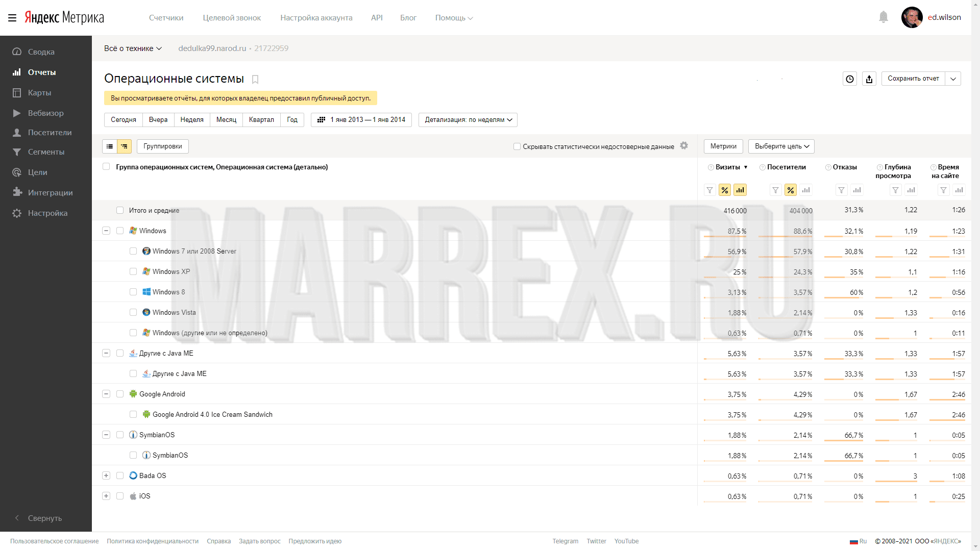
Task: Open Детализация: по неделям dropdown
Action: (468, 120)
